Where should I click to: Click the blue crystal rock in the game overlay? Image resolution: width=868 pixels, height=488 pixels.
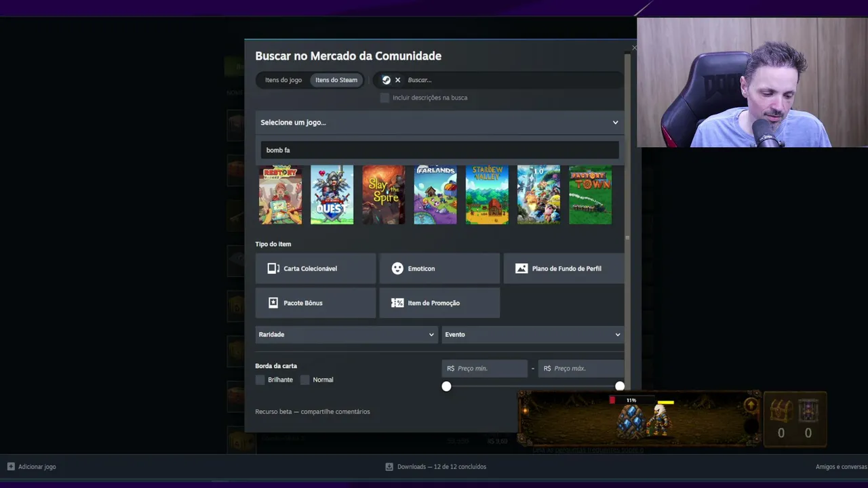(x=631, y=420)
